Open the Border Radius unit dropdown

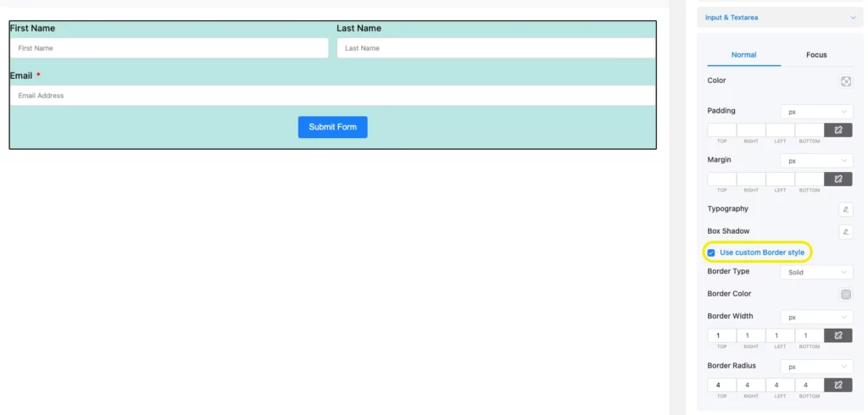816,367
